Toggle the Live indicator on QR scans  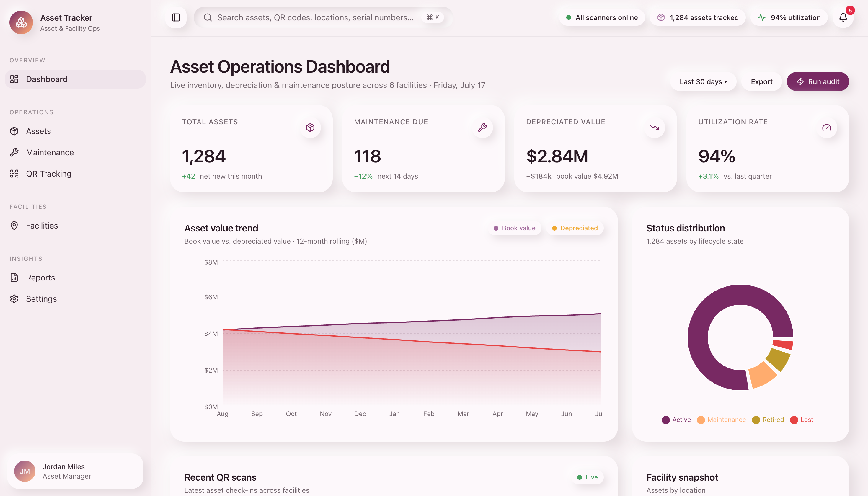587,477
